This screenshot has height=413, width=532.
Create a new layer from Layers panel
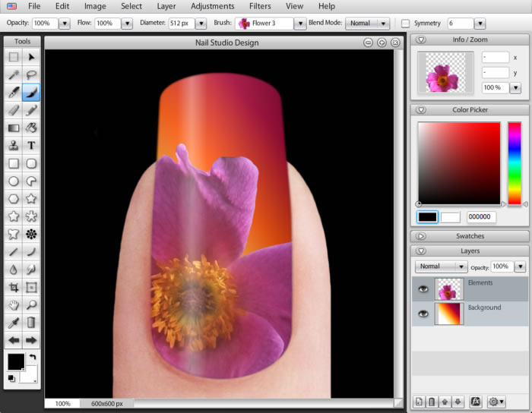pos(419,402)
